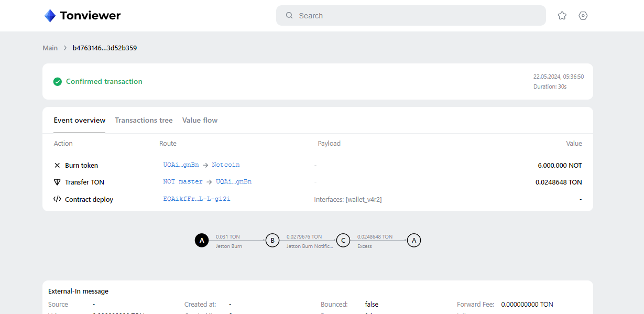The height and width of the screenshot is (314, 644).
Task: Click Bounced value false
Action: pos(372,305)
